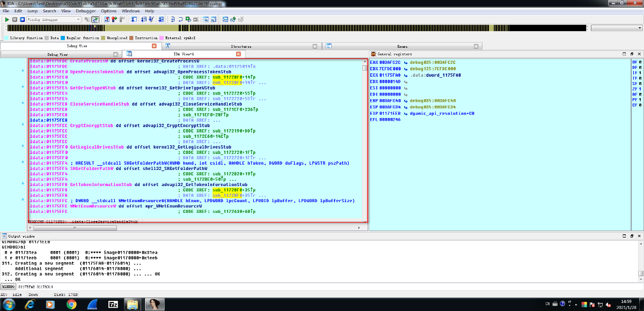Click the greyed delete watch toolbar icon
Viewport: 644px width, 311px height.
click(241, 19)
